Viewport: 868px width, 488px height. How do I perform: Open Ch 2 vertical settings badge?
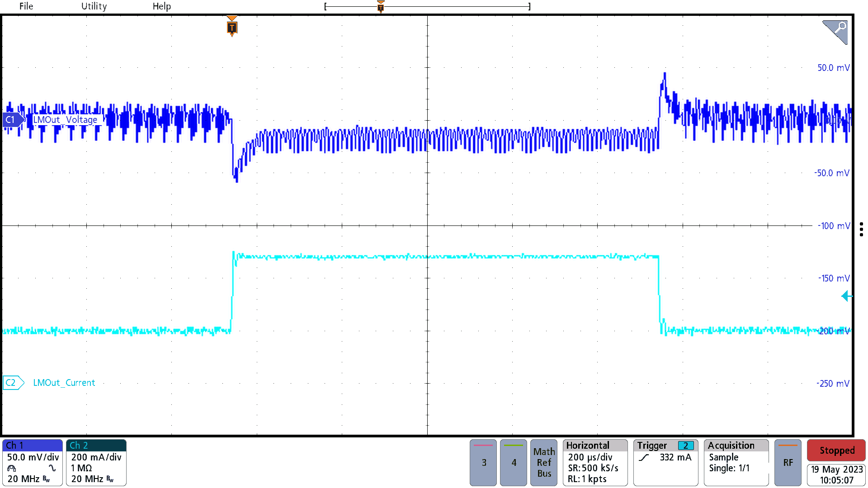pyautogui.click(x=96, y=462)
